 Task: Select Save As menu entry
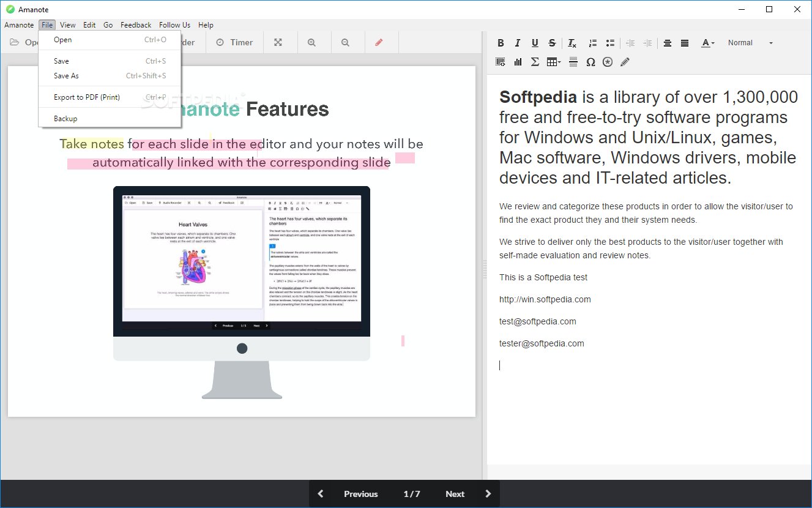tap(110, 76)
